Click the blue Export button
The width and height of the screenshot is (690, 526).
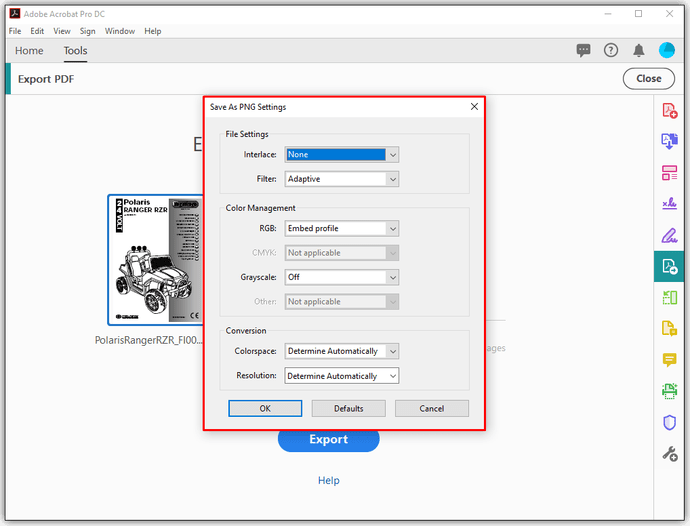(x=328, y=441)
